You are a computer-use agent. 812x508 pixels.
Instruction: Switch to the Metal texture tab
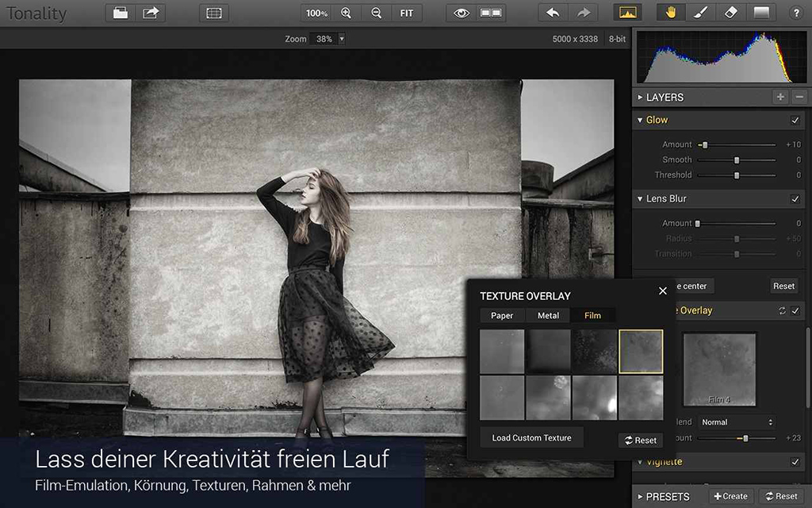tap(548, 315)
